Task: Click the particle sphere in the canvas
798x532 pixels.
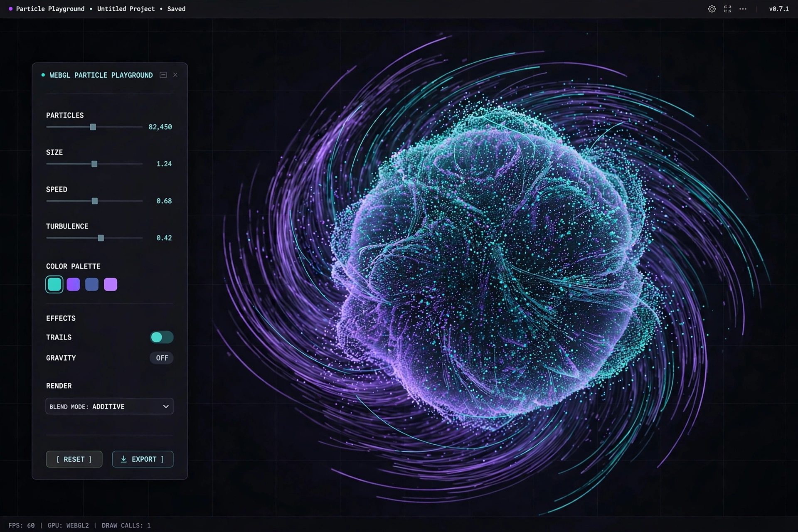Action: [495, 266]
